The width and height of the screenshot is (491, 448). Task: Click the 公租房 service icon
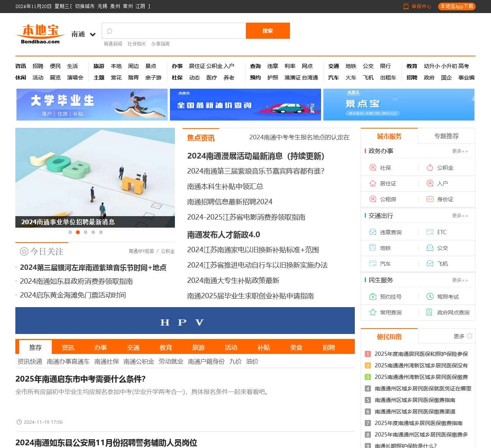pos(372,199)
